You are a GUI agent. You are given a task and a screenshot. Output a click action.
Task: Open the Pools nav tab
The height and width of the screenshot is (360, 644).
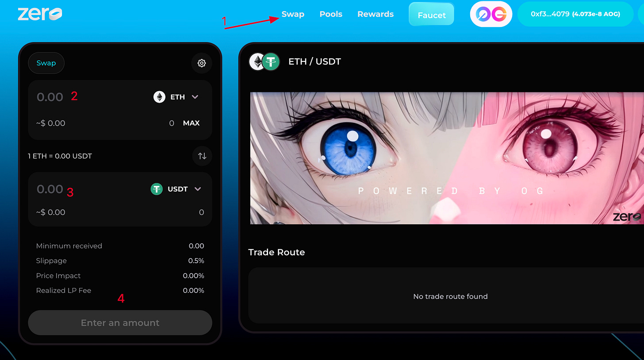click(x=331, y=14)
